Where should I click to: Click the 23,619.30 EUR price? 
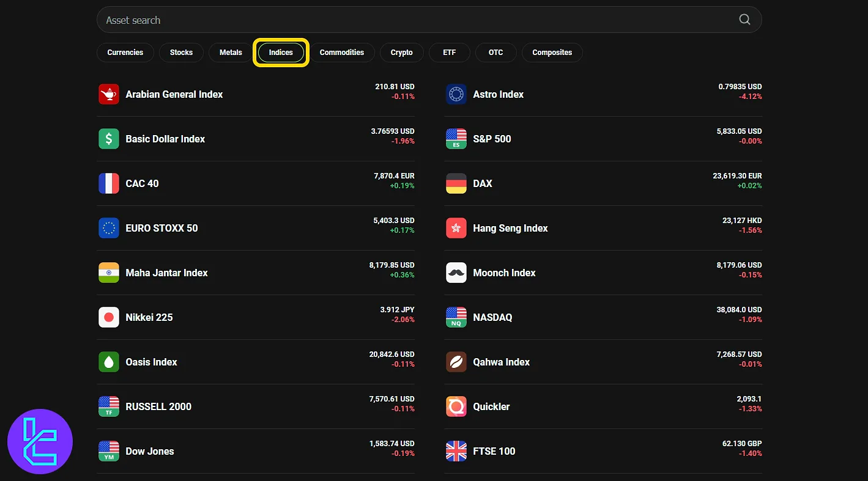[x=737, y=176]
